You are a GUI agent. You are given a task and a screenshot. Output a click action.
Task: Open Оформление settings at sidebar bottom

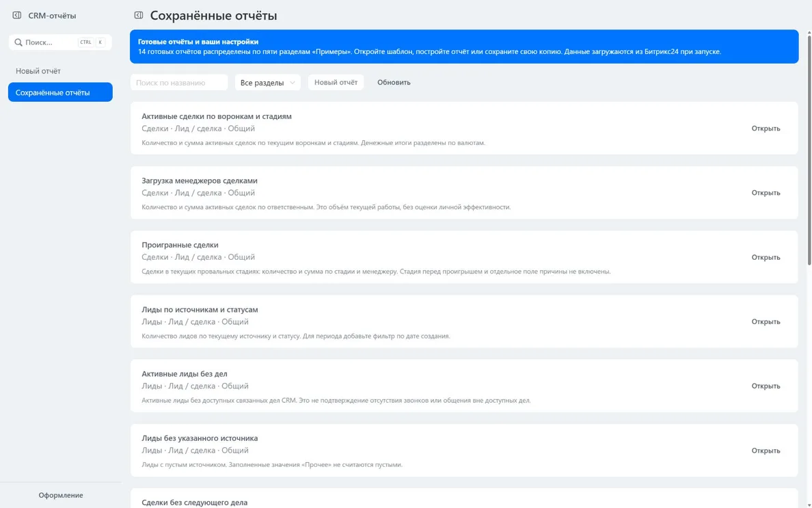(x=61, y=495)
